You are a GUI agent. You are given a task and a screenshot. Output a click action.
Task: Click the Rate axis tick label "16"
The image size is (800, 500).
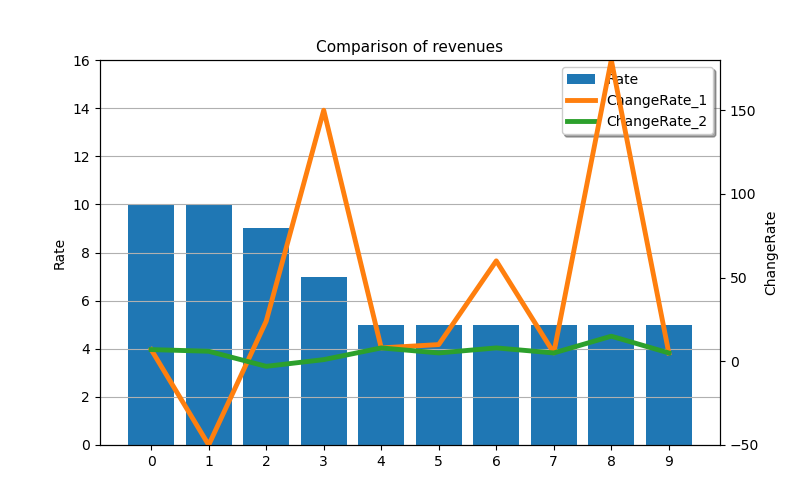click(x=82, y=61)
